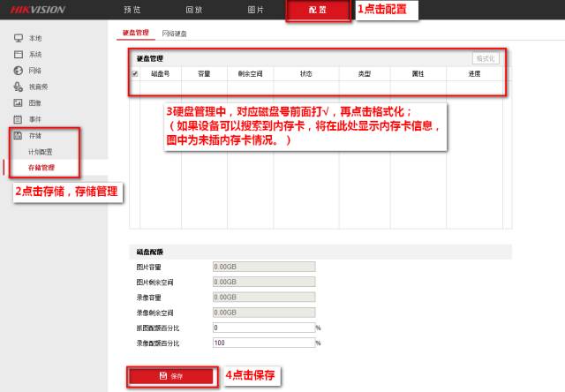The height and width of the screenshot is (392, 565).
Task: Toggle the select-all checkbox in disk table header
Action: pyautogui.click(x=135, y=73)
